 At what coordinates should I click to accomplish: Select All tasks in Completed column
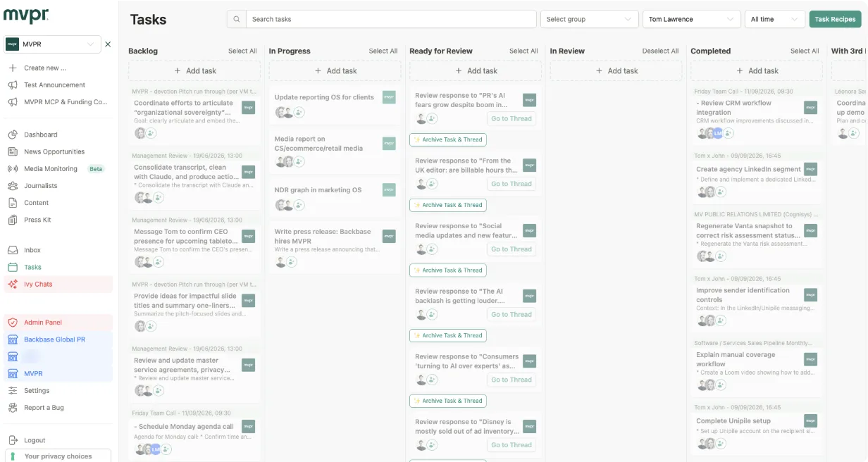pyautogui.click(x=805, y=51)
